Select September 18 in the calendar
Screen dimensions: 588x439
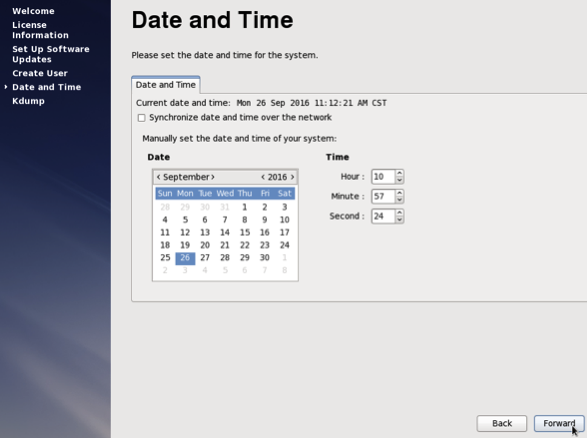pyautogui.click(x=165, y=246)
